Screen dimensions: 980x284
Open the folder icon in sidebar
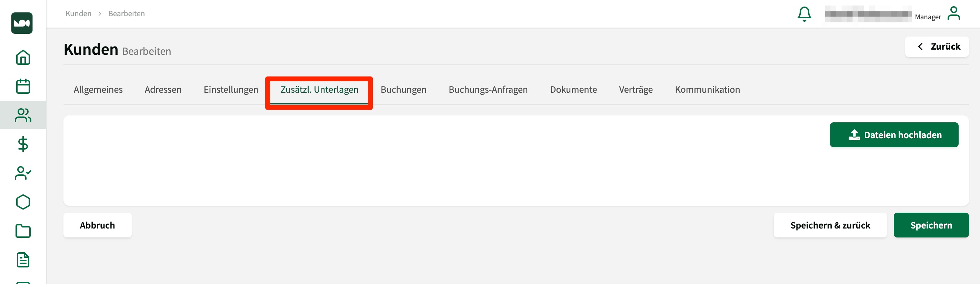(x=23, y=231)
